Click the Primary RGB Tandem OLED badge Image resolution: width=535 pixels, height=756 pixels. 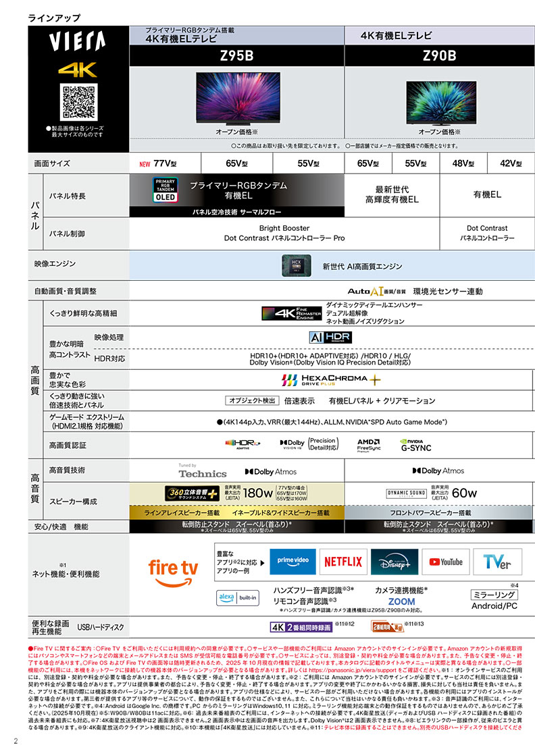(x=166, y=190)
